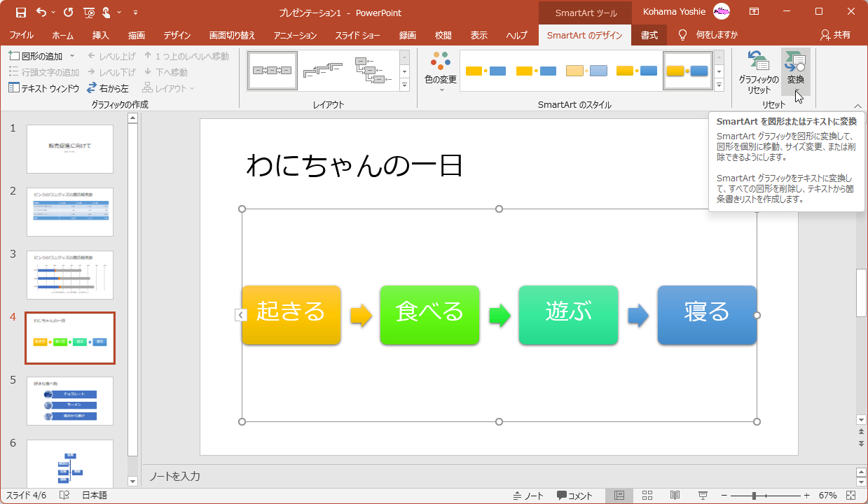Viewport: 868px width, 504px height.
Task: Select the 起きる orange shape
Action: click(291, 315)
